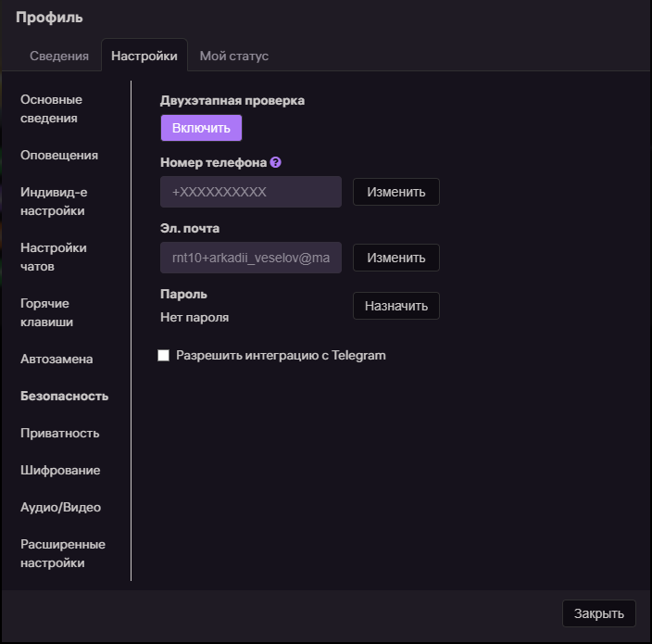This screenshot has width=652, height=644.
Task: Click the phone number help question-mark icon
Action: point(275,162)
